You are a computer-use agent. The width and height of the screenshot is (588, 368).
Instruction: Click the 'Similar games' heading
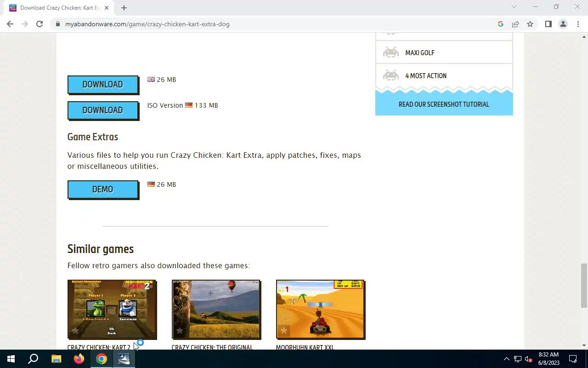(101, 249)
